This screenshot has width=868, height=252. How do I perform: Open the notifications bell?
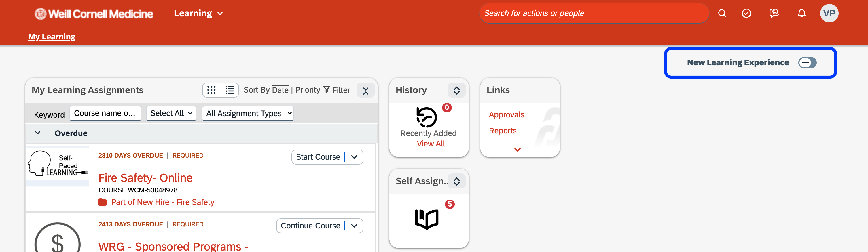802,14
